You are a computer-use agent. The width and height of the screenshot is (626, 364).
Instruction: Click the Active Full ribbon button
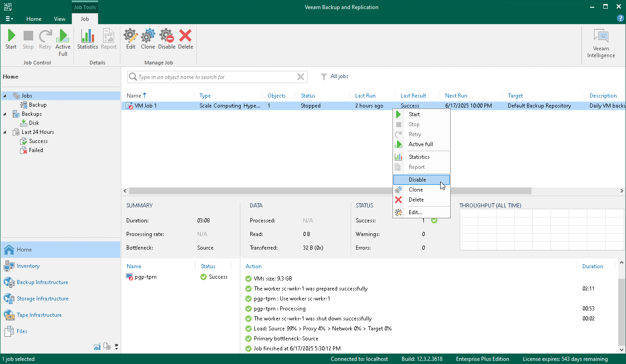[x=63, y=43]
